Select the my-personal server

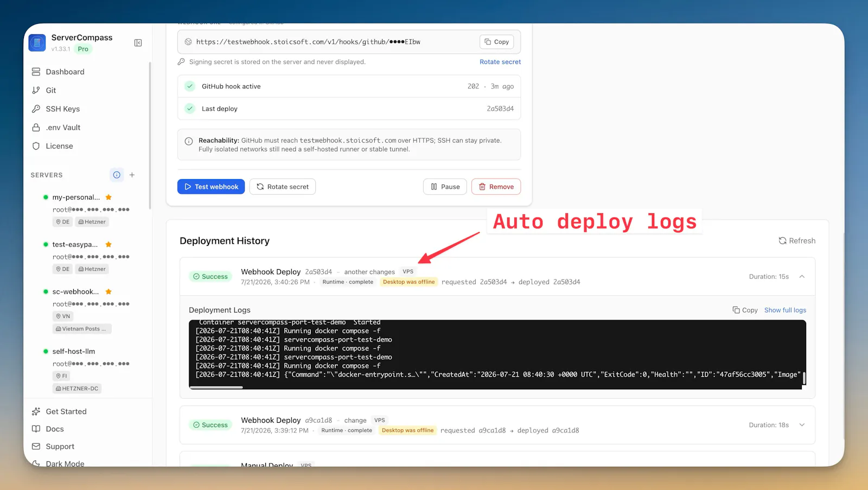[x=76, y=197]
